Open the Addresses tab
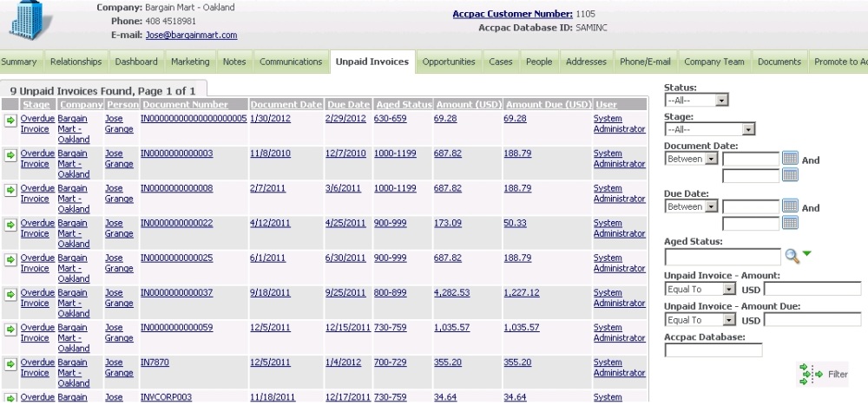The height and width of the screenshot is (405, 868). [586, 62]
